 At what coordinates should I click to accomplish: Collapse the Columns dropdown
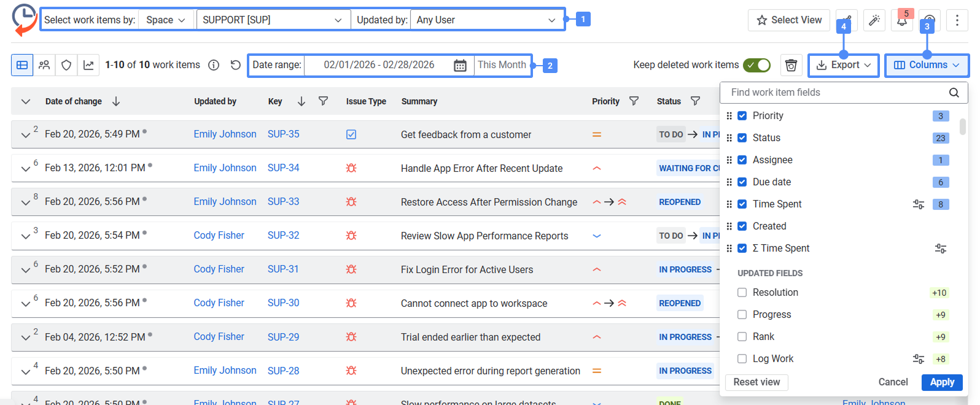click(927, 65)
